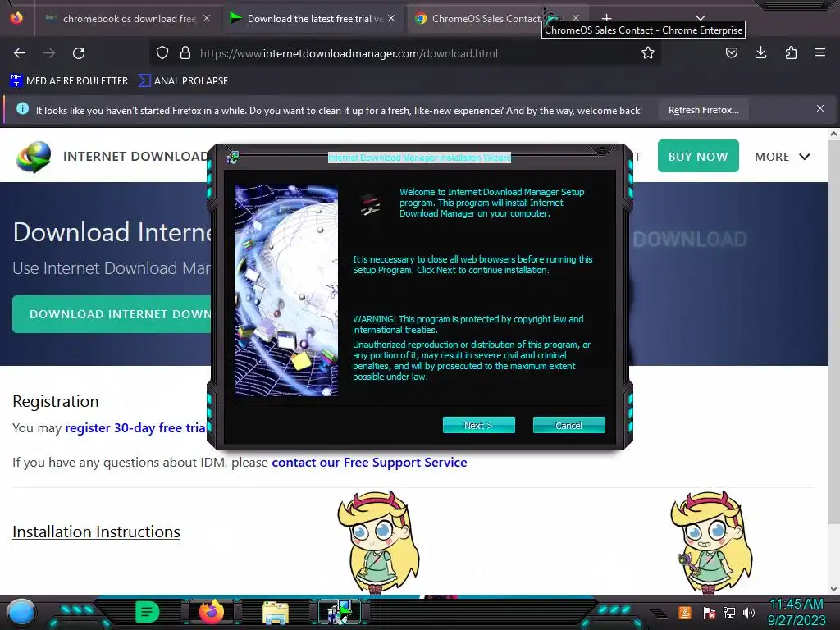Click the small setup icon beside welcome text

pos(370,204)
